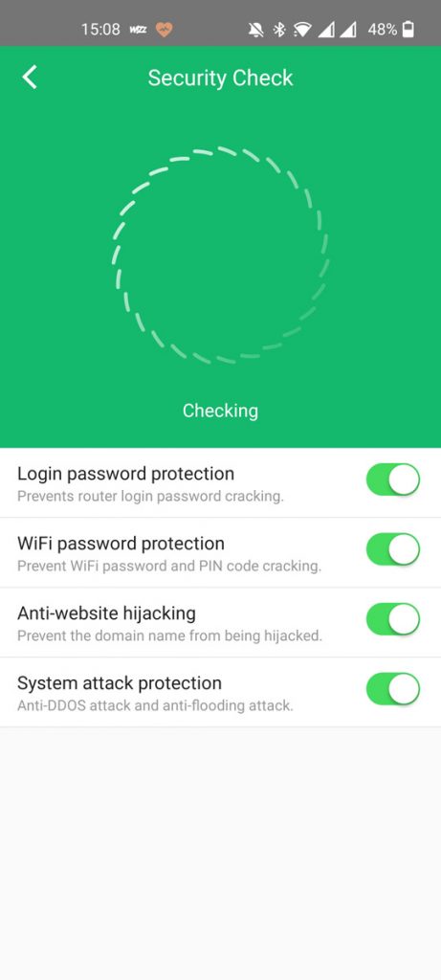
Task: Tap the Wizz carrier icon
Action: [x=138, y=30]
